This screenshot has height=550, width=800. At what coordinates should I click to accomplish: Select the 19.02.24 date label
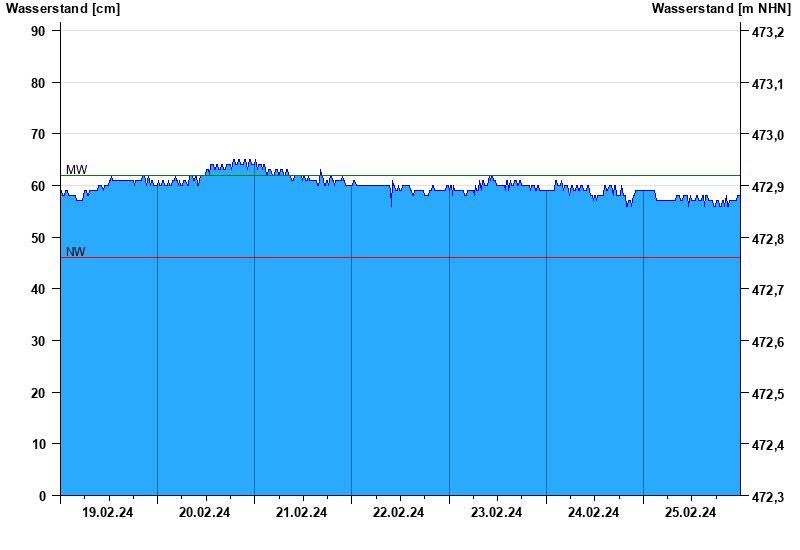tap(108, 512)
